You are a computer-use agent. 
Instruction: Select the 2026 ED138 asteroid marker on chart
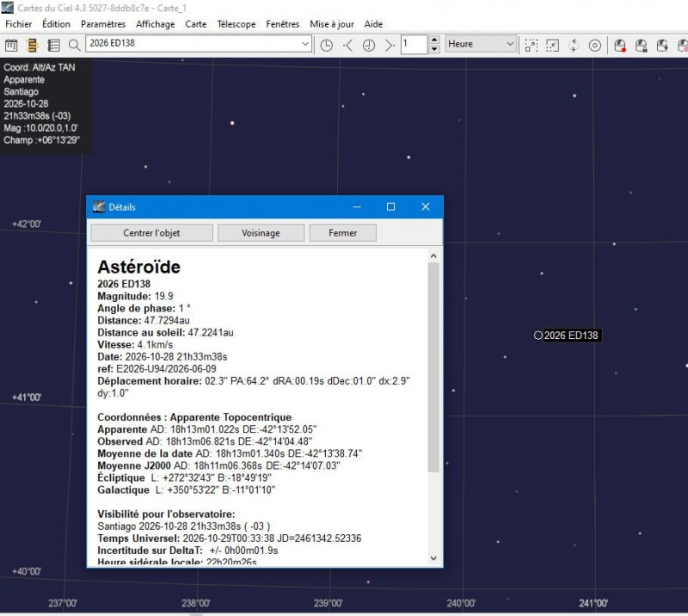point(538,336)
